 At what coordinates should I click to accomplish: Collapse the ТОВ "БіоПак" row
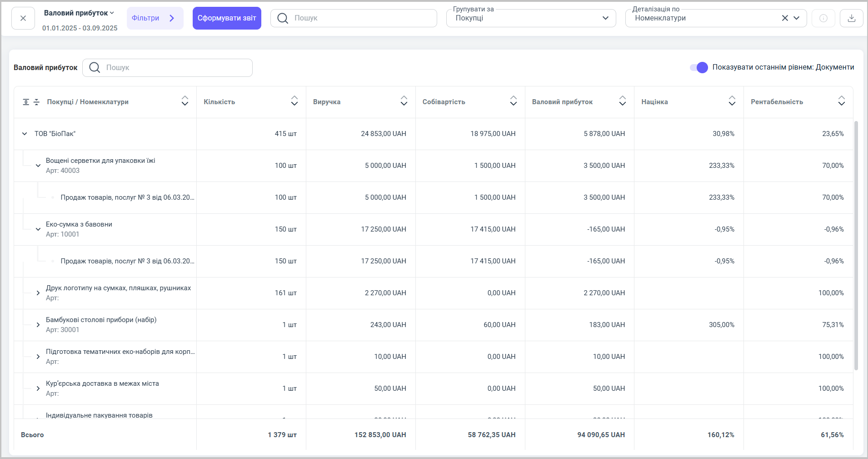click(25, 134)
